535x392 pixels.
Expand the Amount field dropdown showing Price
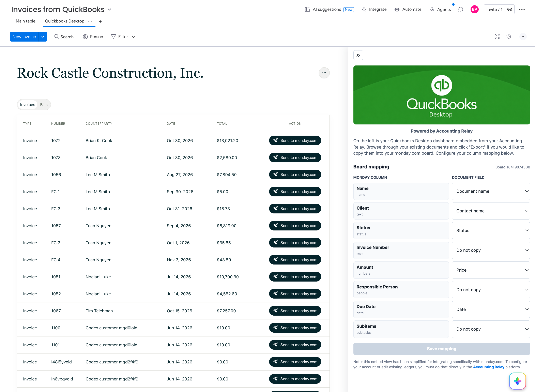click(491, 270)
